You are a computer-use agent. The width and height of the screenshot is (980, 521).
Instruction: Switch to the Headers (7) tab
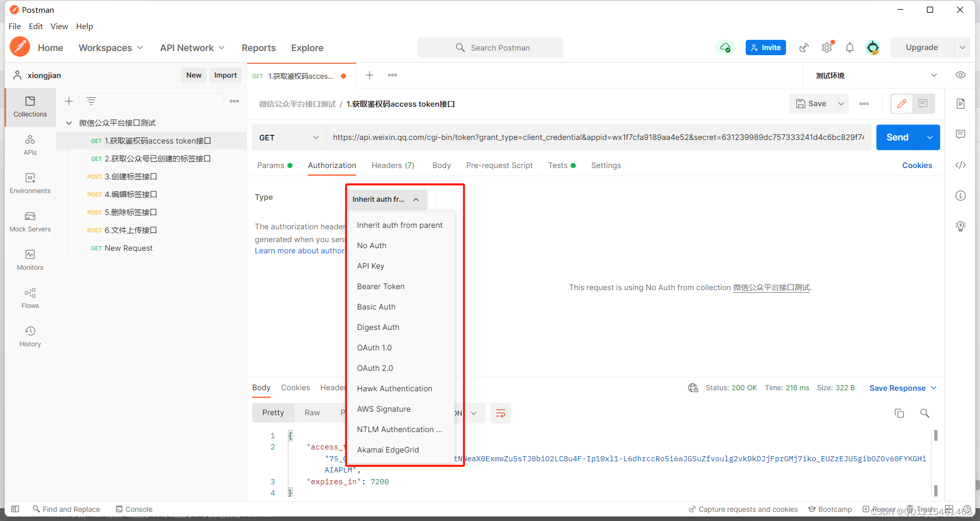393,165
